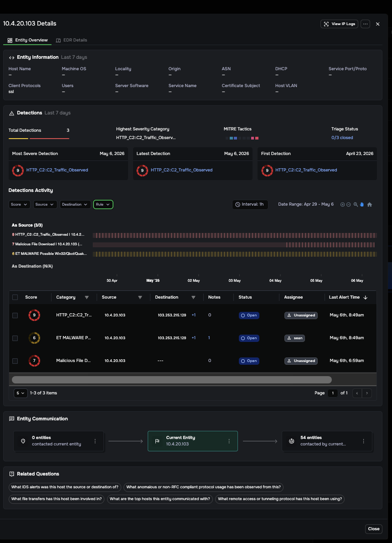The width and height of the screenshot is (392, 543).
Task: Click the Related Questions section icon
Action: coord(11,474)
